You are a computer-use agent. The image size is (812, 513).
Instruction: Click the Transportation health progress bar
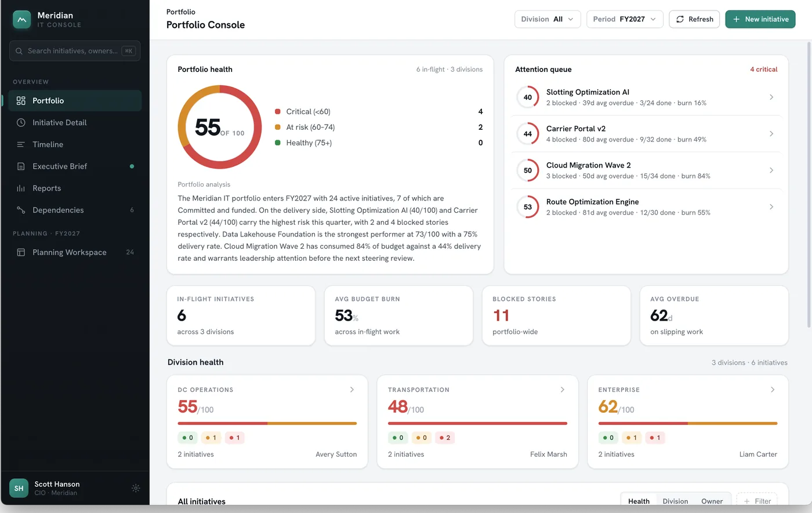pos(477,424)
